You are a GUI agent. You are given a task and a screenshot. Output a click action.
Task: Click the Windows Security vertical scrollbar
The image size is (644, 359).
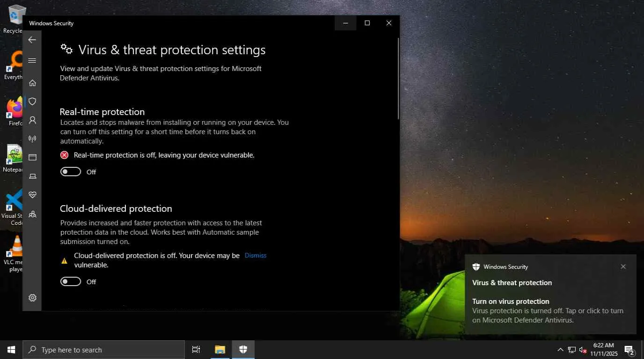(398, 79)
